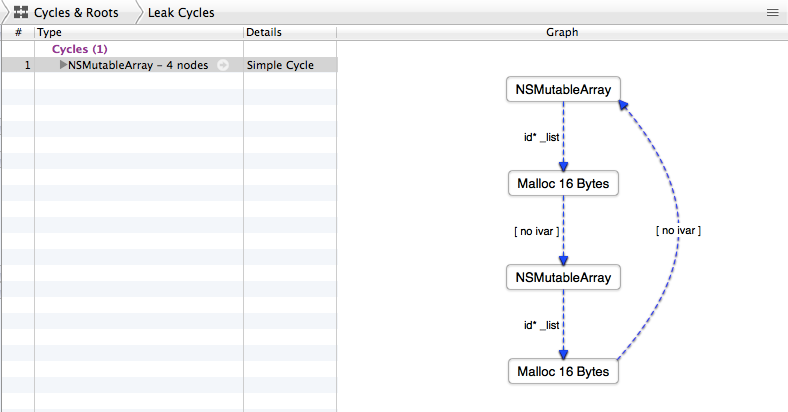788x412 pixels.
Task: Click the # column header
Action: (18, 32)
